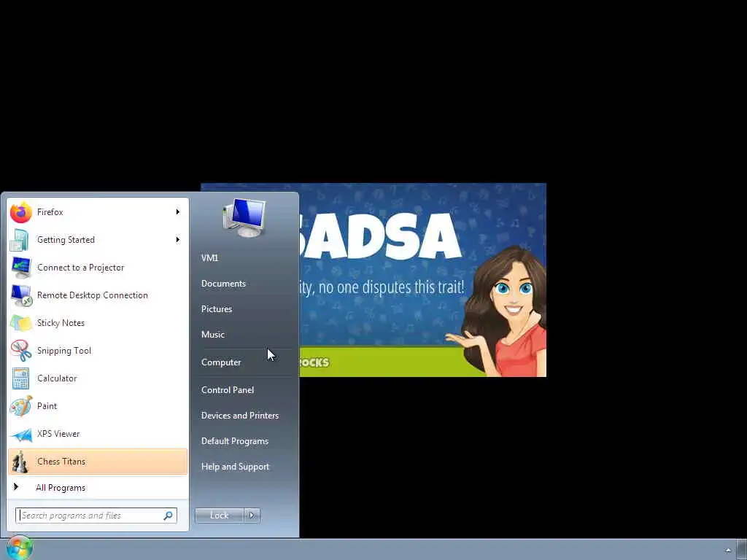Click the Remote Desktop Connection label
Image resolution: width=747 pixels, height=560 pixels.
[x=93, y=295]
